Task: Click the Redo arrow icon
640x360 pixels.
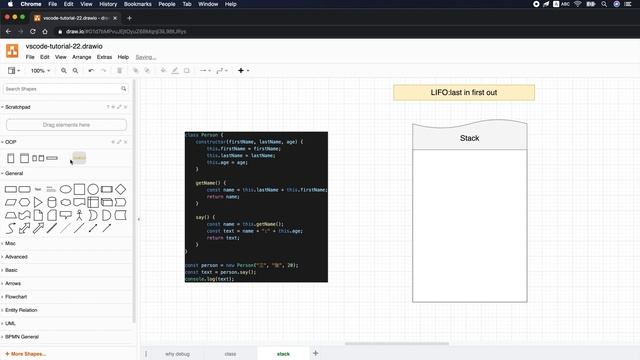Action: (x=104, y=71)
